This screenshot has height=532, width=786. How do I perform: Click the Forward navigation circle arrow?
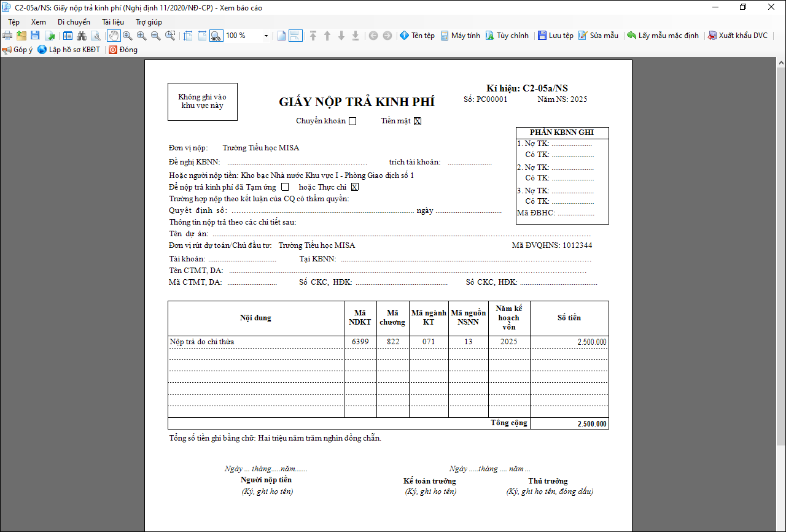click(x=387, y=36)
